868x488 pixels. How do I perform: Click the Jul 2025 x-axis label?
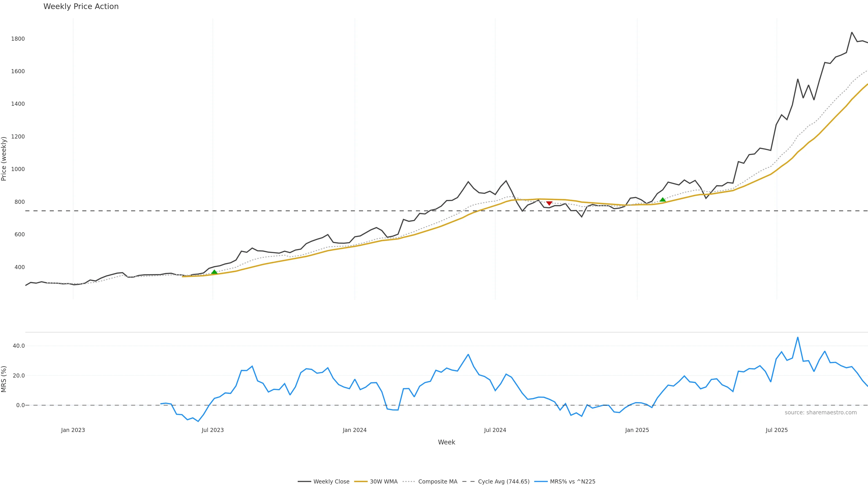tap(777, 430)
